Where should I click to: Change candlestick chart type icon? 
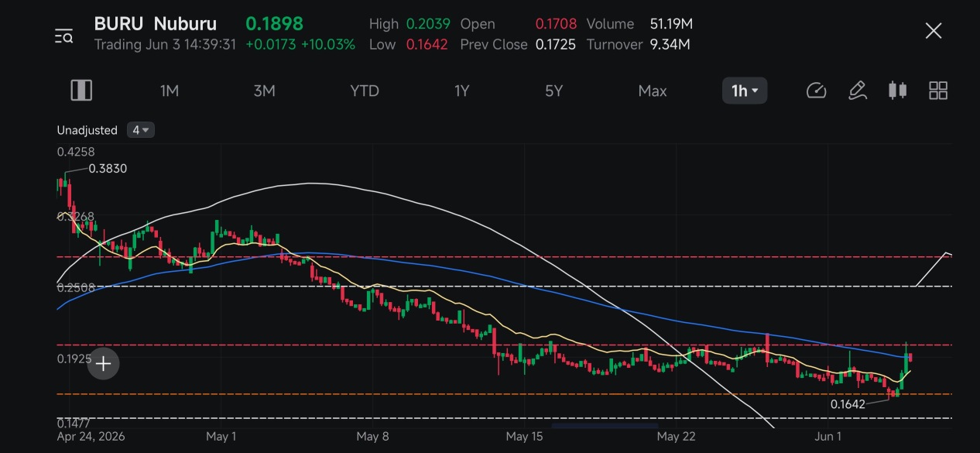coord(897,91)
